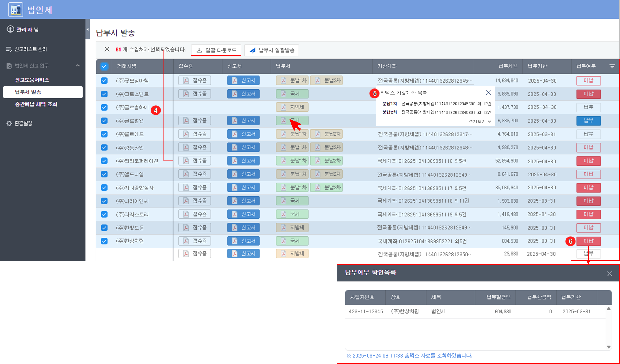Viewport: 620px width, 364px height.
Task: Click the 관리자 user profile icon
Action: pos(10,29)
